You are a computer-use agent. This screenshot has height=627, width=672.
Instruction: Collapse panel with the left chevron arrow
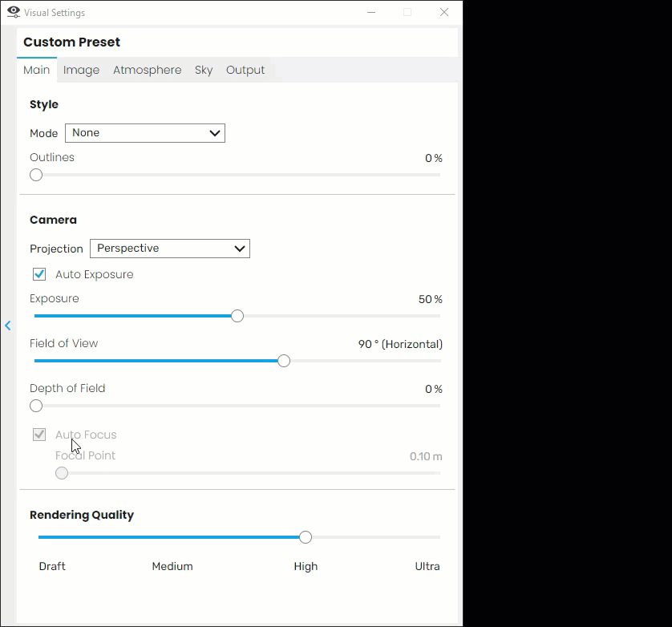(x=8, y=326)
